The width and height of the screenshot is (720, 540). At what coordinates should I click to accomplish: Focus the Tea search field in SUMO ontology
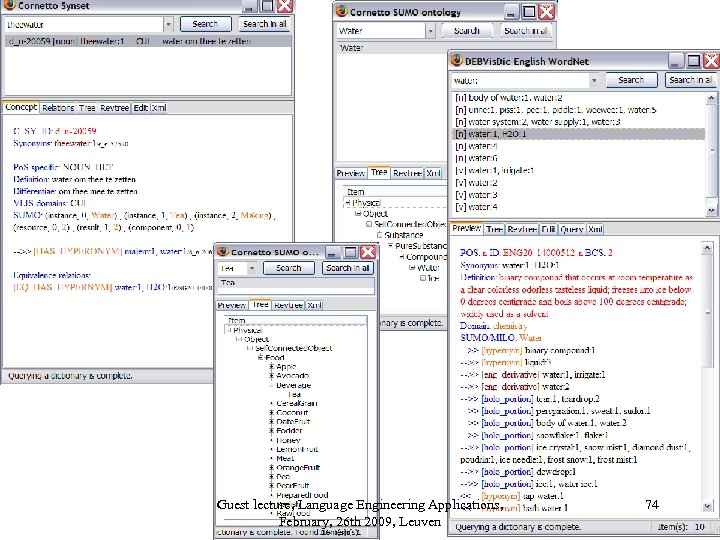point(232,268)
